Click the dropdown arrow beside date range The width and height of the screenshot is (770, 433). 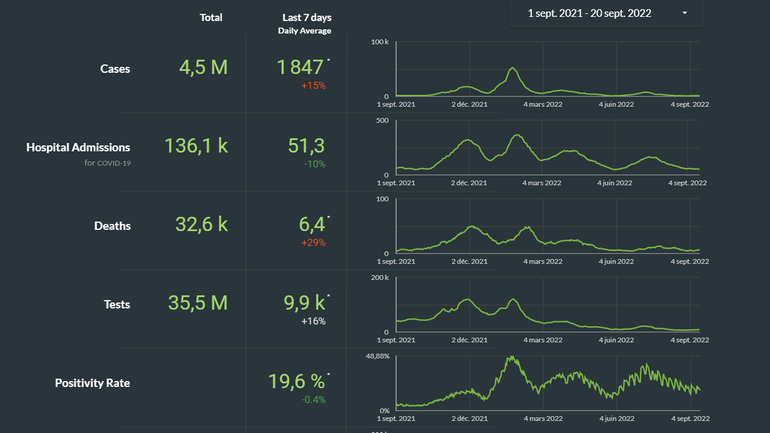685,13
